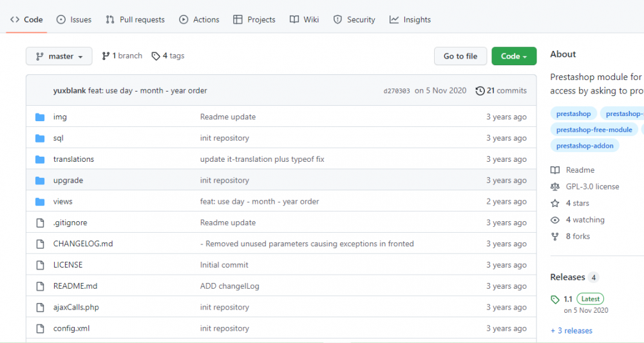Click the release 1.1 tag icon
This screenshot has height=343, width=644.
pyautogui.click(x=555, y=299)
